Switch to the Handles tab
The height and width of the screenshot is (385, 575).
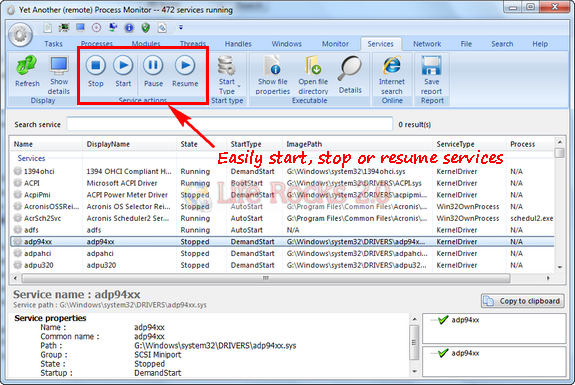pos(238,44)
